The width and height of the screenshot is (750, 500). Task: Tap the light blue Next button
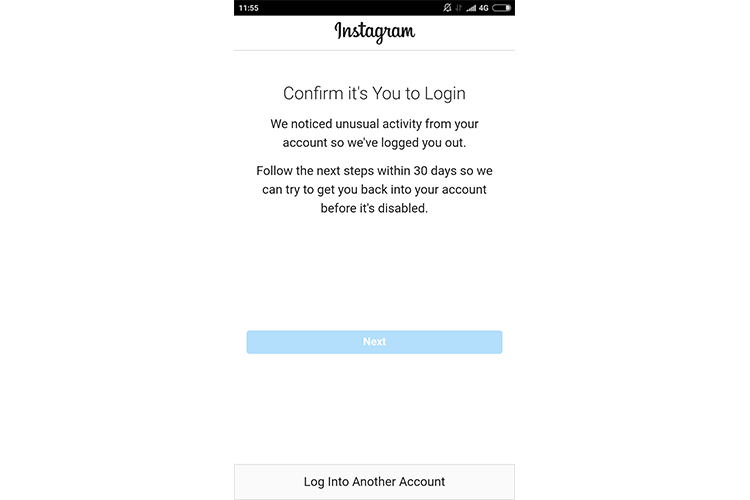(374, 342)
